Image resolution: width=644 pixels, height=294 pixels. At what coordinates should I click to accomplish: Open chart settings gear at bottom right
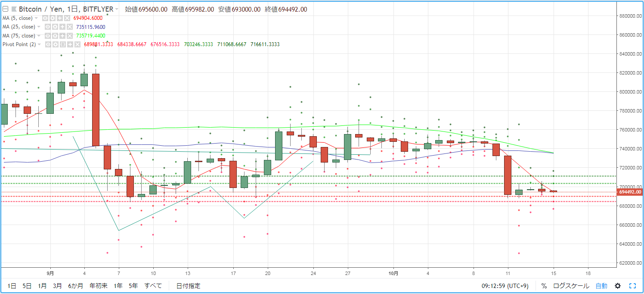(618, 286)
